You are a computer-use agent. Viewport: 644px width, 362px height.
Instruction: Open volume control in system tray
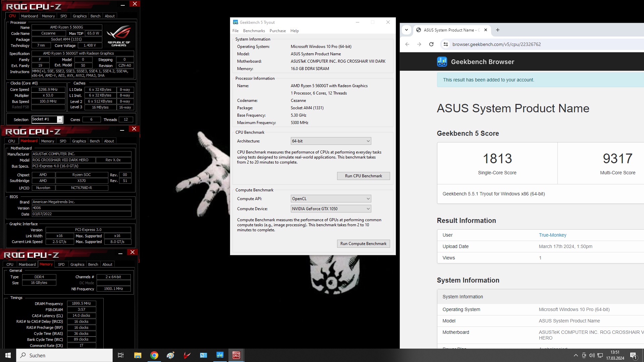point(592,355)
